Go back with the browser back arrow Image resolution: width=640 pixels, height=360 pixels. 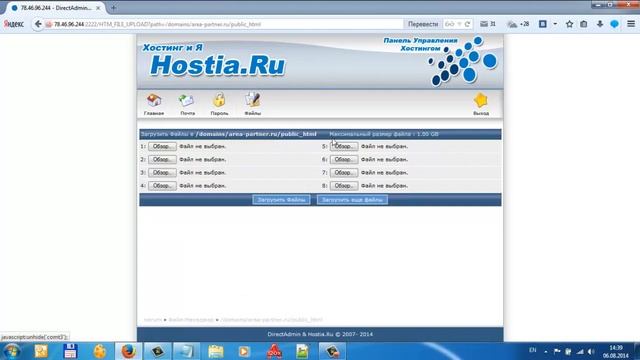click(x=38, y=24)
